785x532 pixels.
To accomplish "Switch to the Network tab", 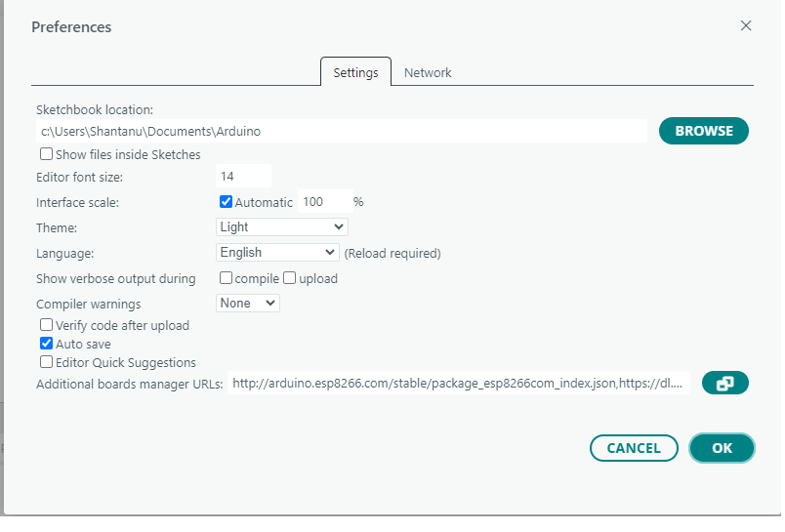I will 428,73.
